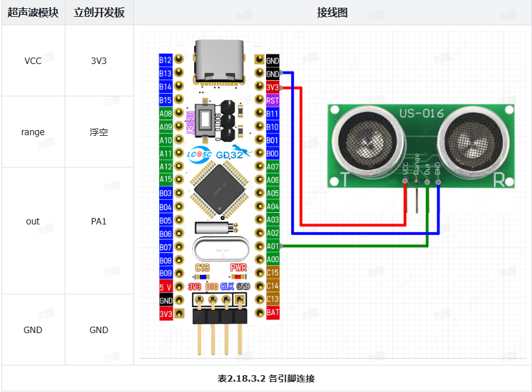Click the A11 pin label
The image size is (532, 392).
(x=166, y=153)
